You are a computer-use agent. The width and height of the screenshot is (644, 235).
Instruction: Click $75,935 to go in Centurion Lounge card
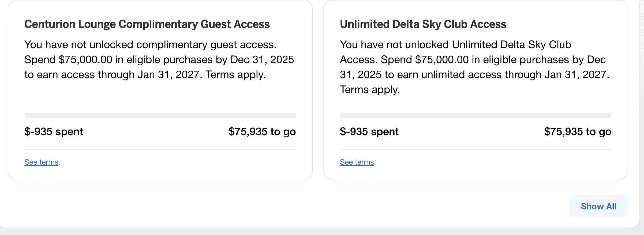[262, 132]
